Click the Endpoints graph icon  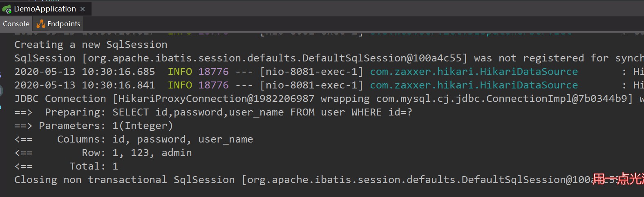pos(40,24)
